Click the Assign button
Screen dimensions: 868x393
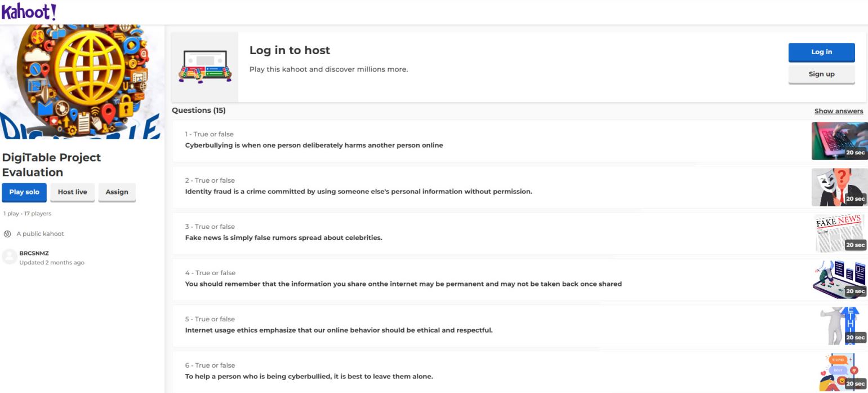(x=117, y=192)
